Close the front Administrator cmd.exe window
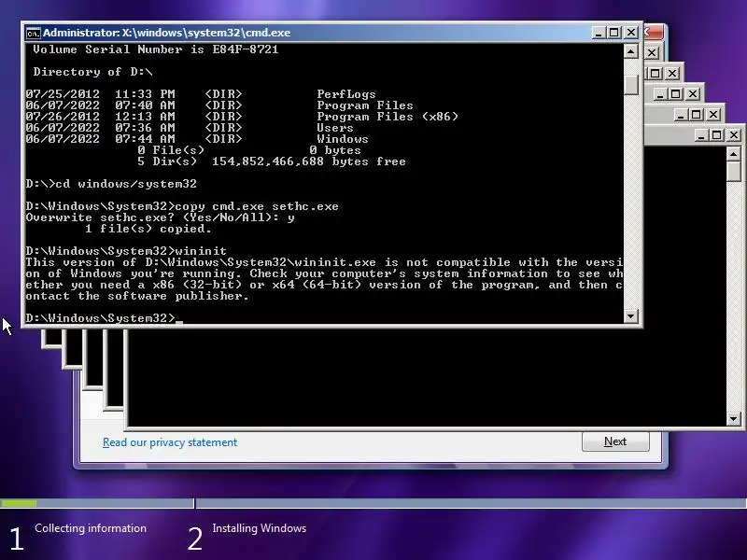The image size is (747, 560). (631, 33)
